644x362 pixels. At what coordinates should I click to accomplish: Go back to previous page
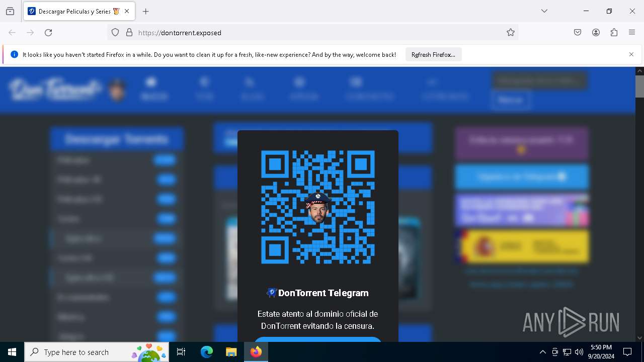tap(12, 33)
